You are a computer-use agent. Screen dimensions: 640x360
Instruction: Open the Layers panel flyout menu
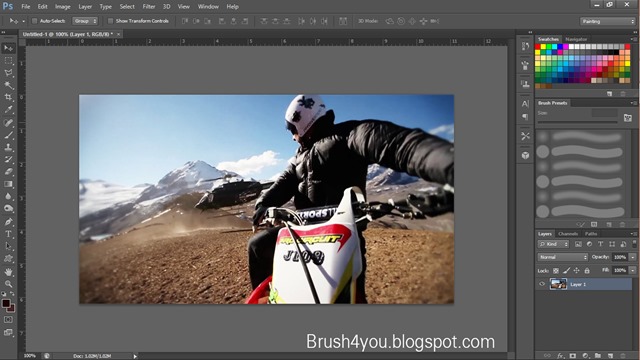[634, 234]
